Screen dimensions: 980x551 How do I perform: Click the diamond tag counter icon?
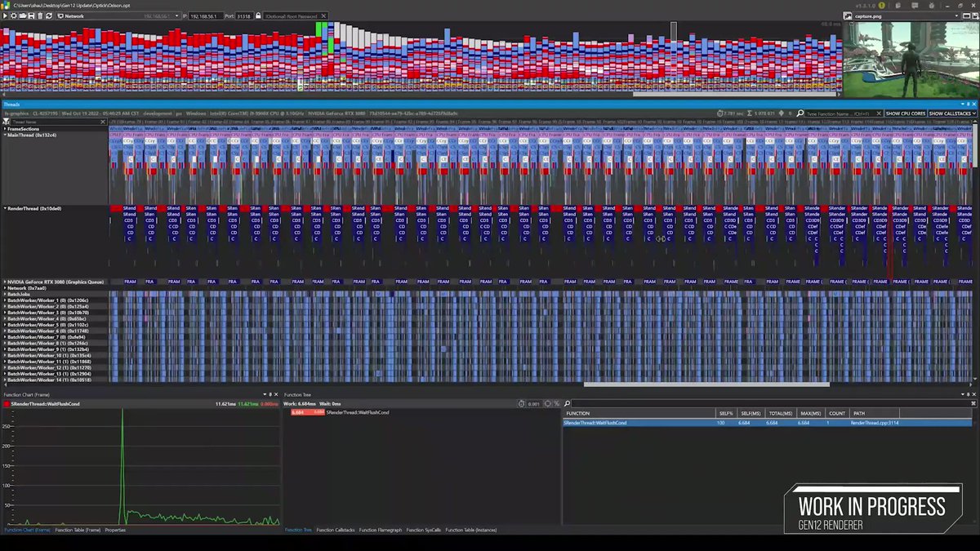coord(782,113)
